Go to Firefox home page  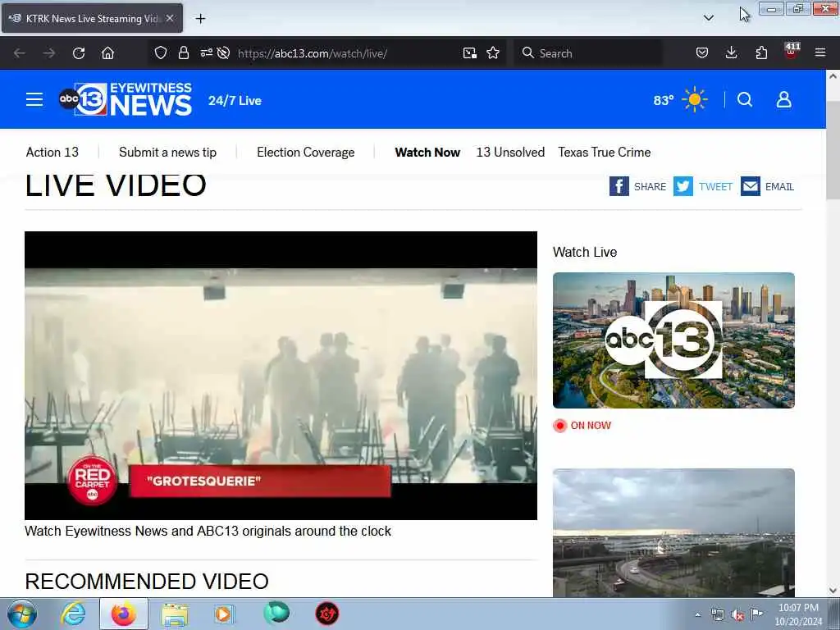[107, 53]
